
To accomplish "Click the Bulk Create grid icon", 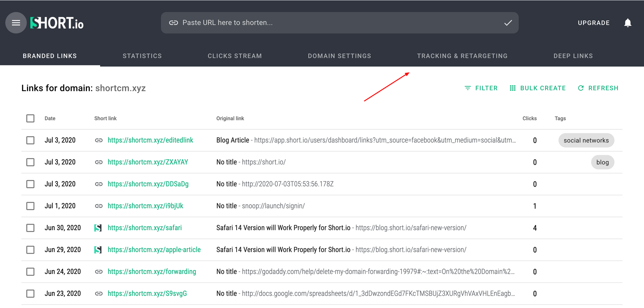I will [513, 88].
